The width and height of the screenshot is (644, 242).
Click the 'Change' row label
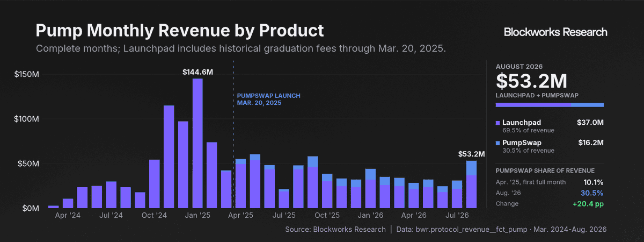[507, 204]
